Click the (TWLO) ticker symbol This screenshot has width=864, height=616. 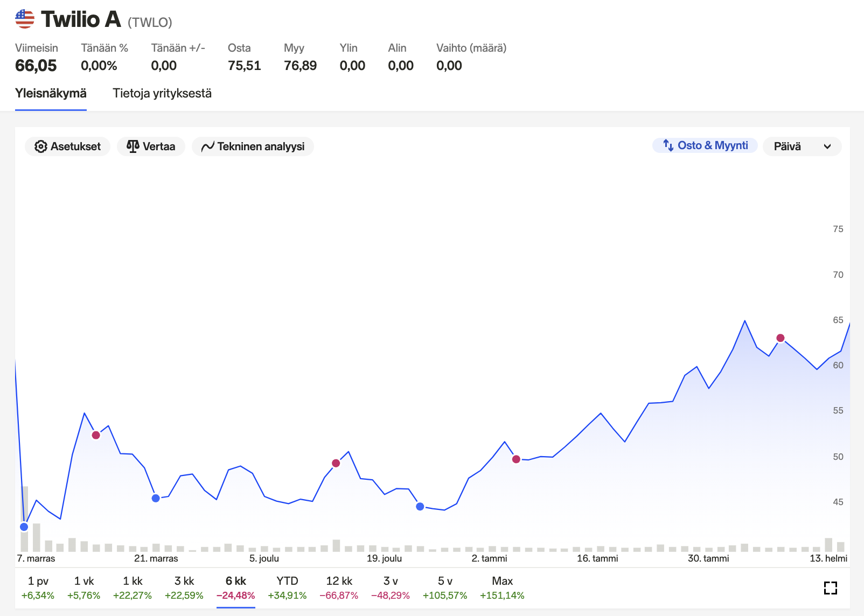(150, 22)
